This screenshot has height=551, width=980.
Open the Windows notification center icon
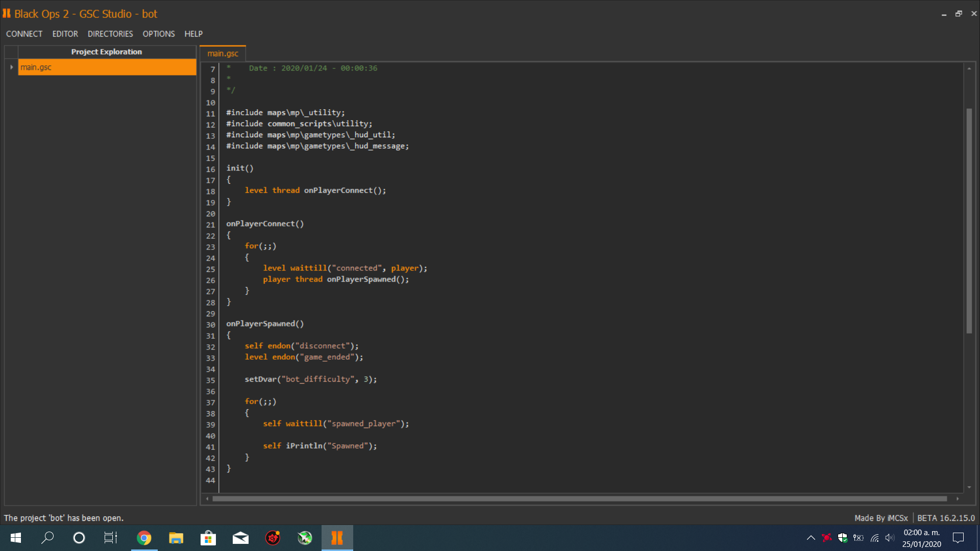pos(958,538)
